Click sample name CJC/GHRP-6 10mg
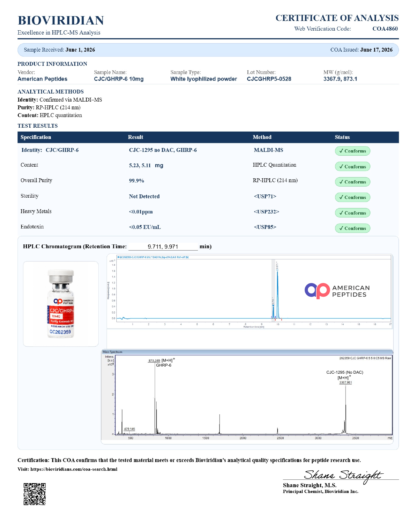The image size is (411, 532). tap(119, 79)
